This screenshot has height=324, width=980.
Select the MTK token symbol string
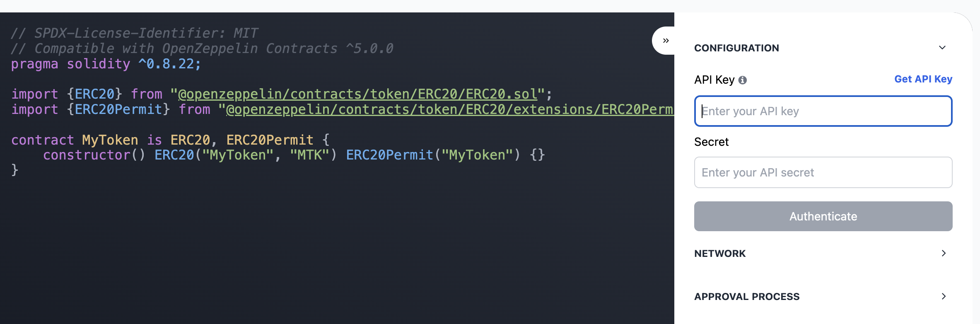tap(310, 155)
